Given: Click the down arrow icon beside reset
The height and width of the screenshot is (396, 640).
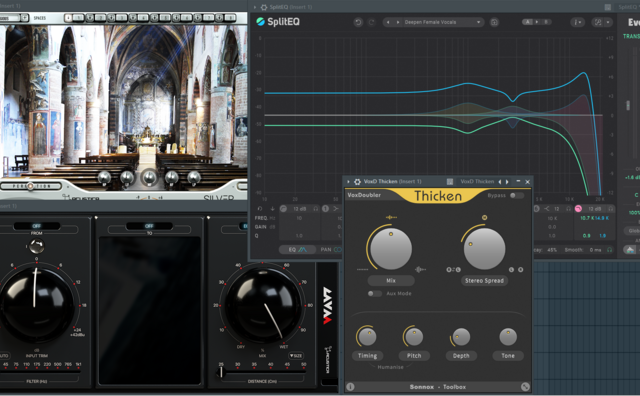Looking at the screenshot, I should 272,209.
